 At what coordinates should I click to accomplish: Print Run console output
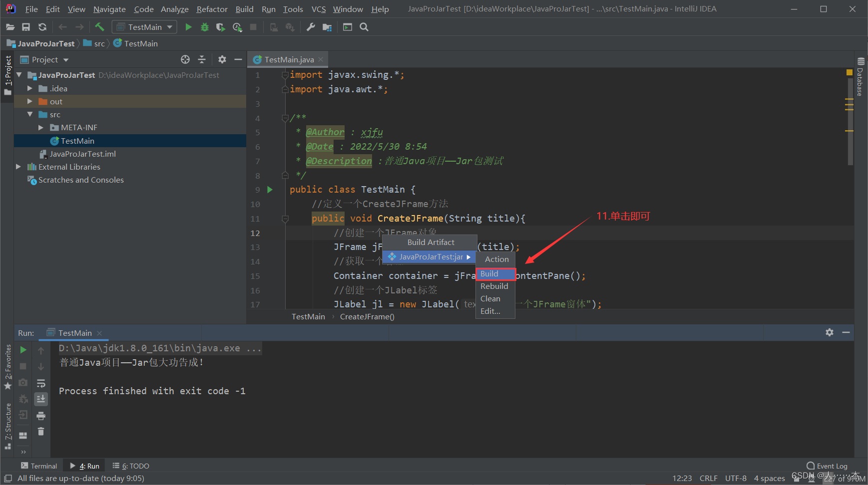(x=41, y=416)
